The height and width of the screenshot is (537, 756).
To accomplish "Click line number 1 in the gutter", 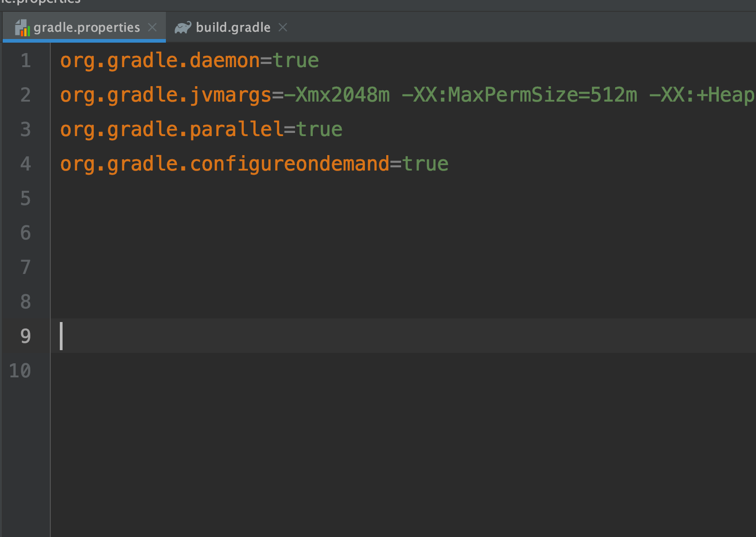I will coord(25,60).
